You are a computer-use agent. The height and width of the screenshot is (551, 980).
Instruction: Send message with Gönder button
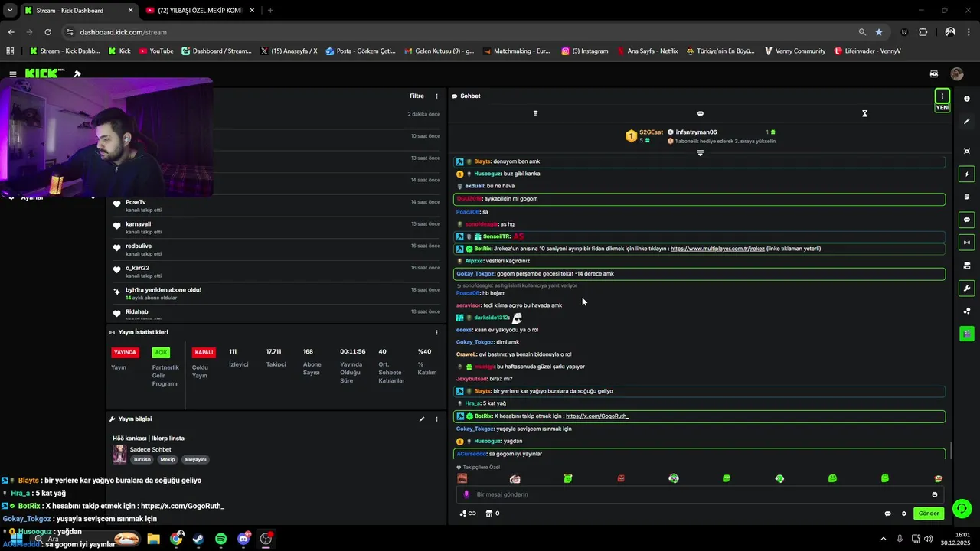pos(929,514)
